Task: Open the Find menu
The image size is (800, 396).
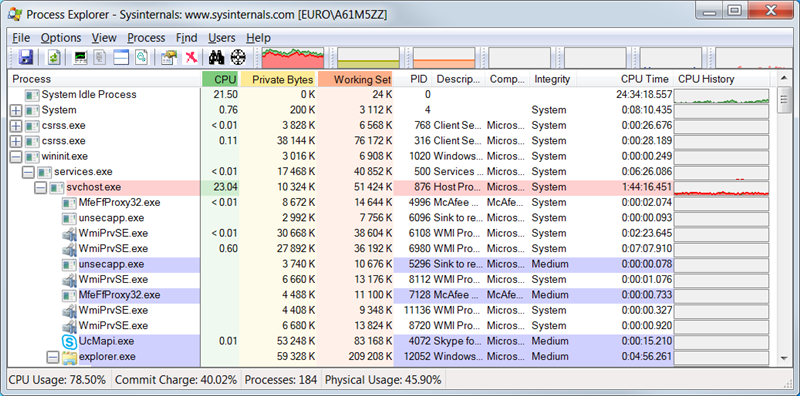Action: (x=187, y=38)
